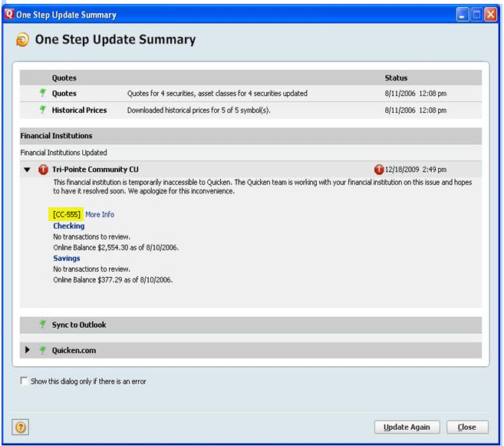Click 'Downloaded historical prices for 5 of 5' text

point(199,111)
